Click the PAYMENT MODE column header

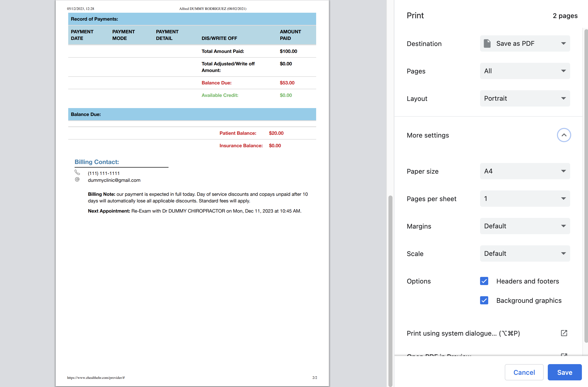tap(123, 35)
